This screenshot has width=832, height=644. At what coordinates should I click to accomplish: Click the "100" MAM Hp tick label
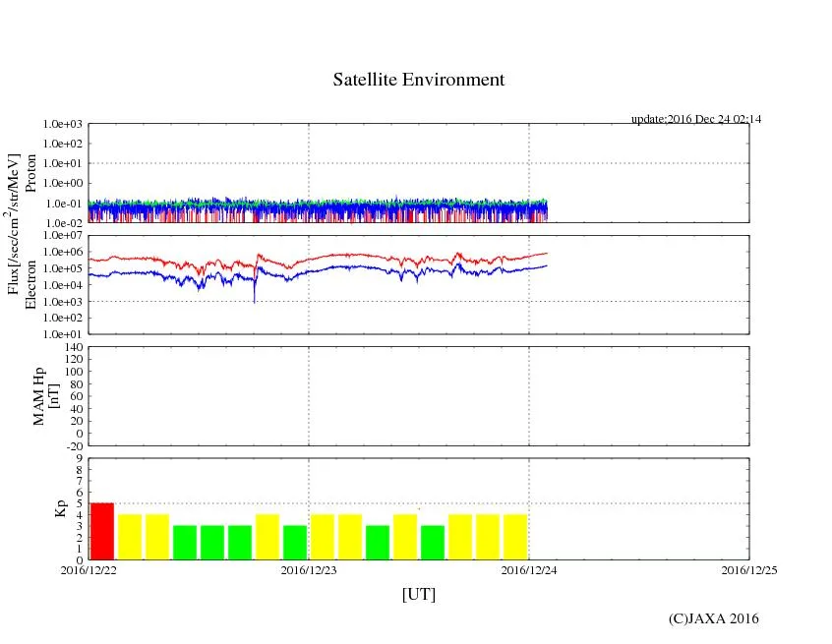[75, 372]
